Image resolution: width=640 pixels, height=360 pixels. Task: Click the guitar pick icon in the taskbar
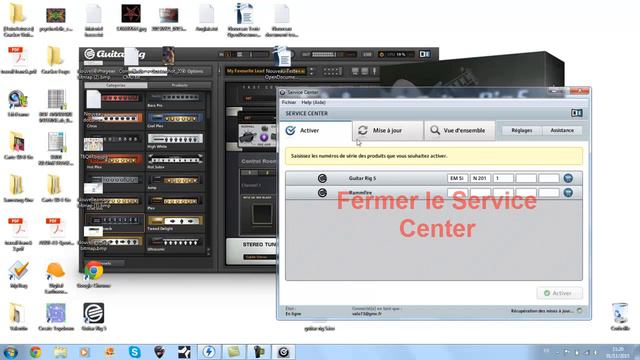click(159, 352)
